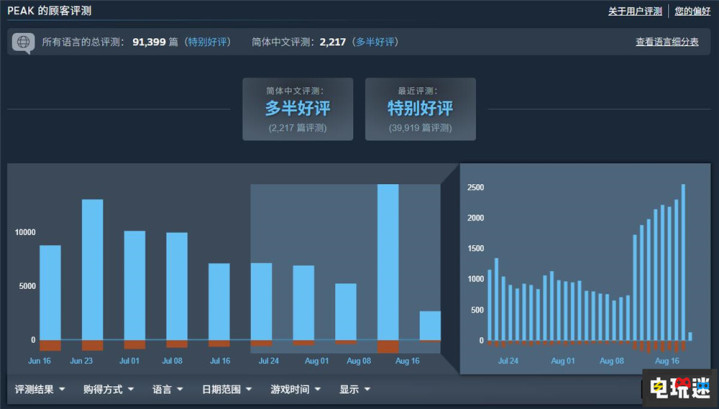Expand the 日期范围 dropdown menu

click(x=227, y=390)
